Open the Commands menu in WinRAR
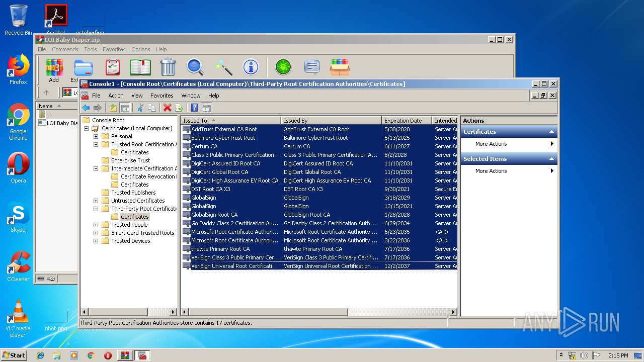 coord(65,49)
